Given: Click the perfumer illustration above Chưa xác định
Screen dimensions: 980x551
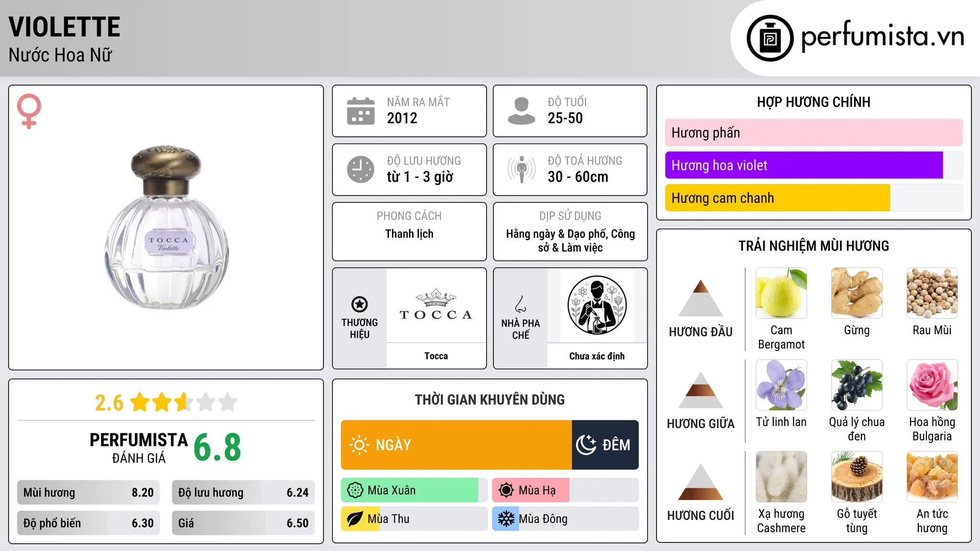Looking at the screenshot, I should [x=597, y=305].
